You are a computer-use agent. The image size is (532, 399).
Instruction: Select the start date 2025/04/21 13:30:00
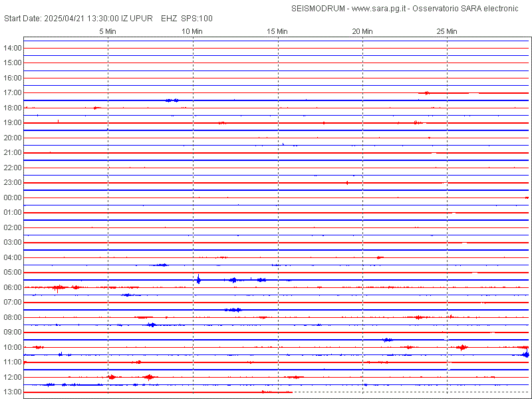coord(82,19)
